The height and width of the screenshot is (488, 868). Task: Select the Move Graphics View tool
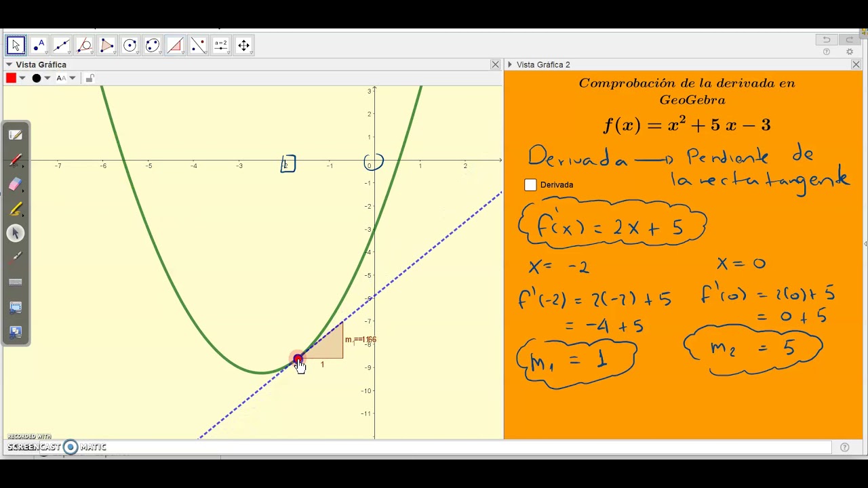243,45
